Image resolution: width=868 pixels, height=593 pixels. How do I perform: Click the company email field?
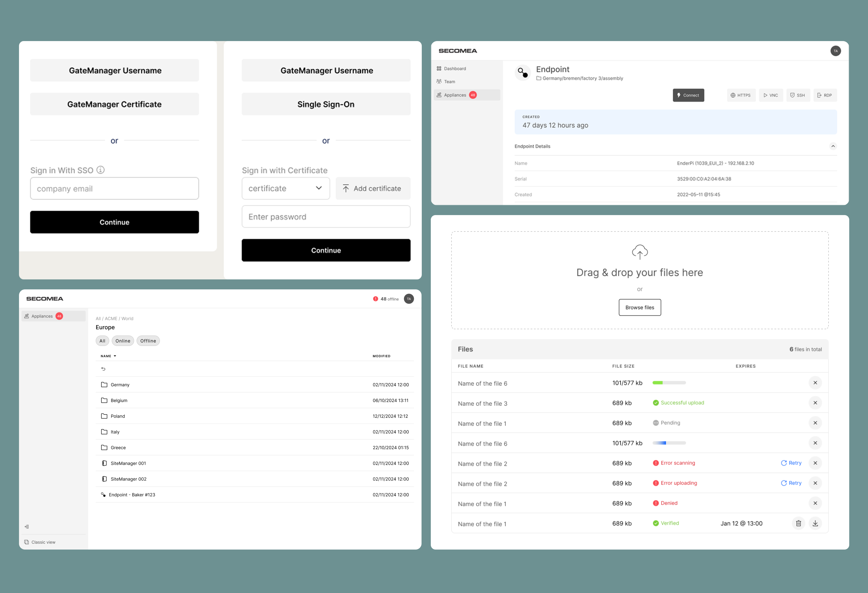tap(114, 188)
